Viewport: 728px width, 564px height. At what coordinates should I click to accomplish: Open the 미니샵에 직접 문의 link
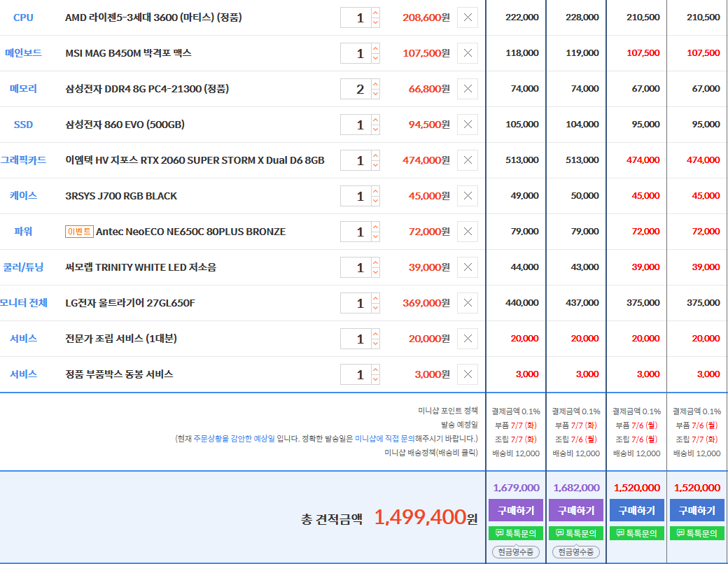[385, 439]
